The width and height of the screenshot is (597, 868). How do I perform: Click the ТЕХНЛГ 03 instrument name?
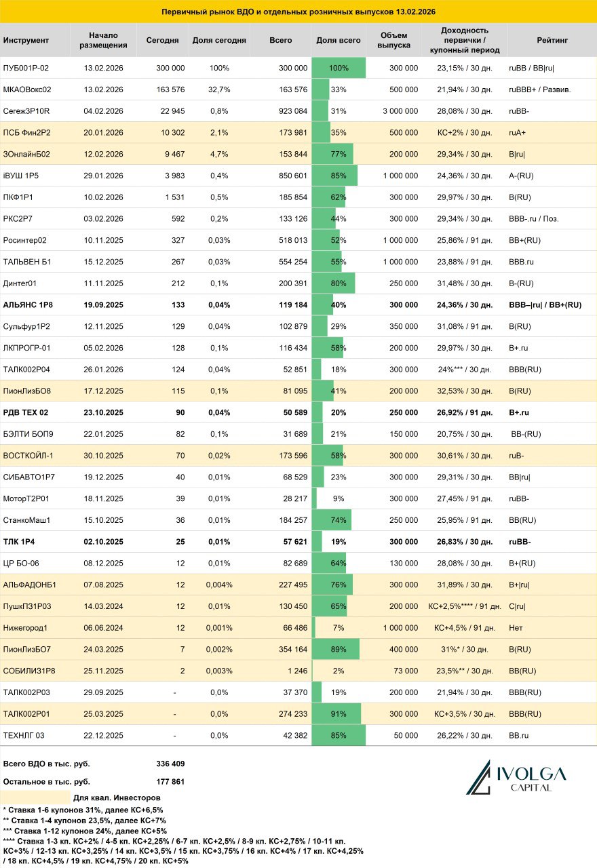click(24, 735)
